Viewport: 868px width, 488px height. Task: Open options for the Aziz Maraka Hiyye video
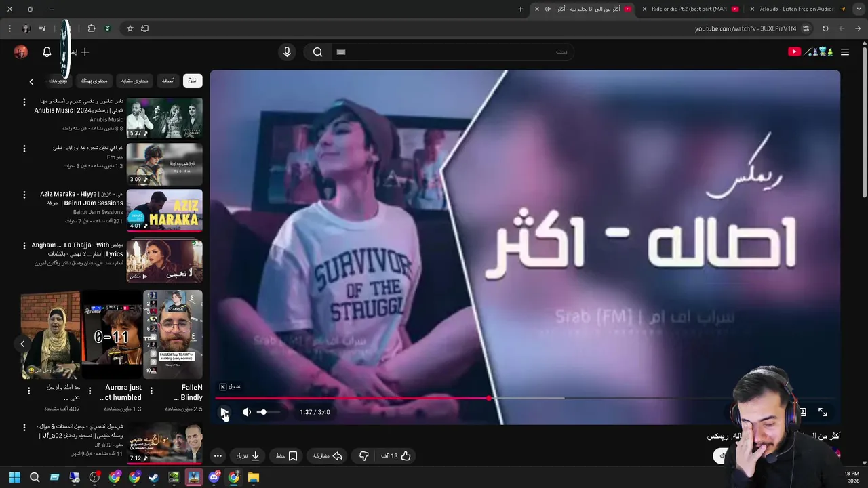tap(24, 195)
